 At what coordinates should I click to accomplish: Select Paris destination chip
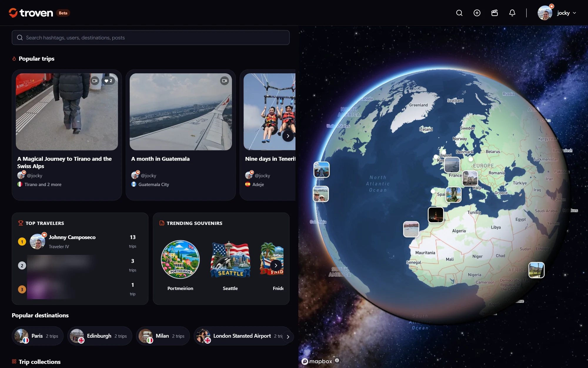38,336
